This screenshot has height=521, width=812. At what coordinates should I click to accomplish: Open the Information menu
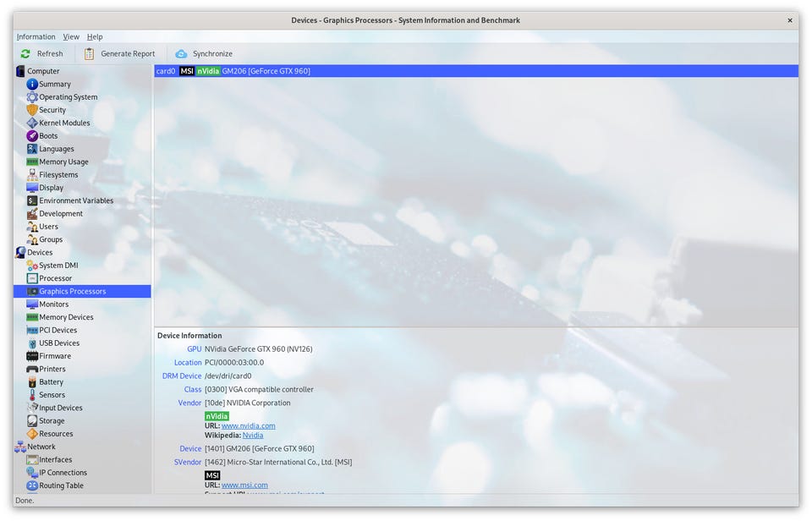[x=36, y=36]
